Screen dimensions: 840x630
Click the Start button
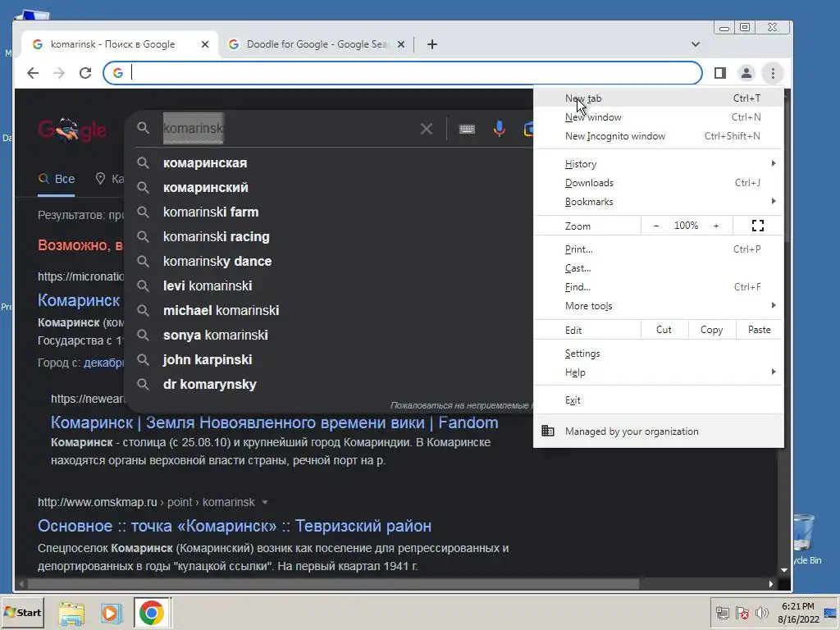coord(22,612)
